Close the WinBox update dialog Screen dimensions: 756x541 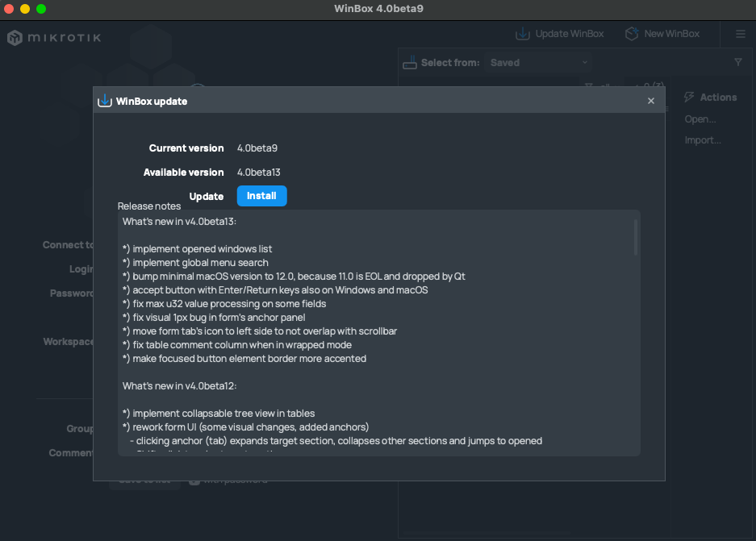click(x=651, y=101)
